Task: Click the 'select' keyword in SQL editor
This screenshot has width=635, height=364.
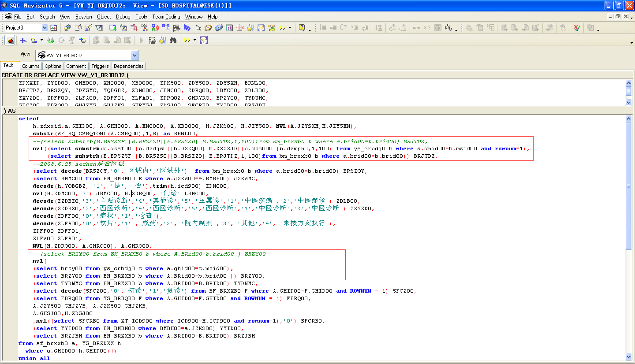Action: tap(29, 119)
